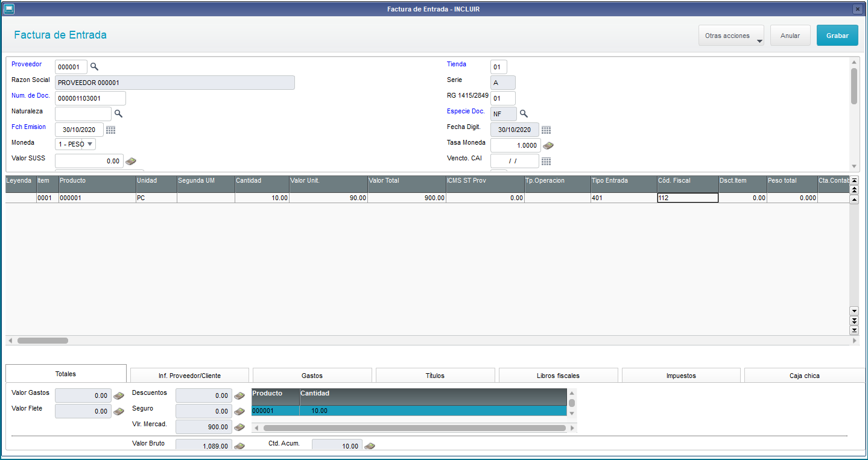Screen dimensions: 868x460
Task: Click the Cód. Fiscal cell with 112
Action: (688, 198)
